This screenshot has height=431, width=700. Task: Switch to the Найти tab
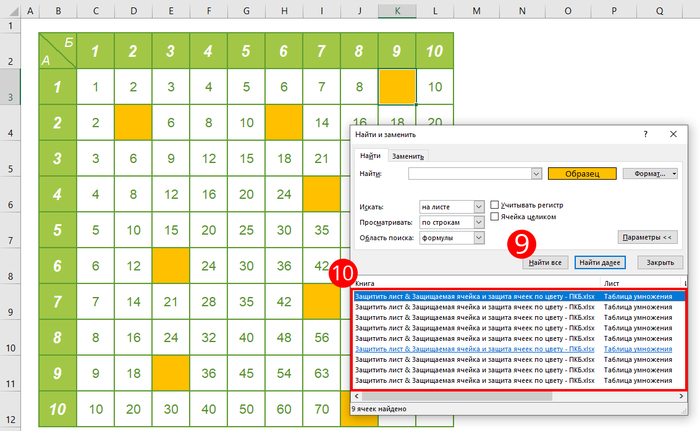coord(370,156)
